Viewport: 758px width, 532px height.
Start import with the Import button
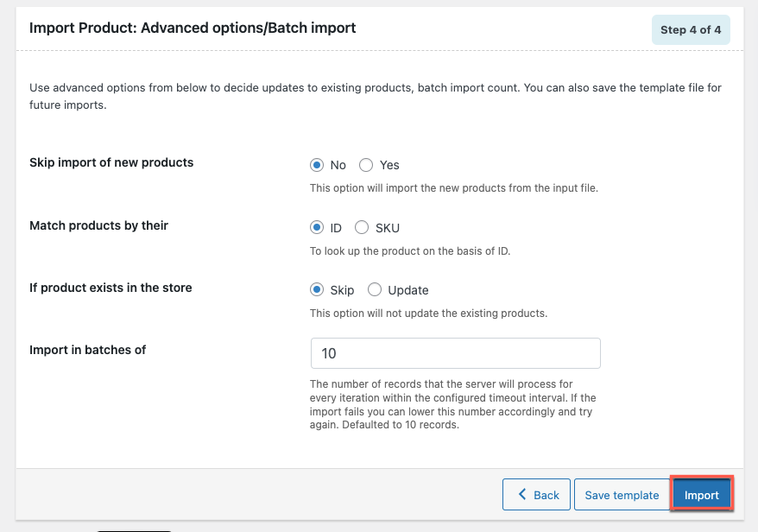point(701,495)
